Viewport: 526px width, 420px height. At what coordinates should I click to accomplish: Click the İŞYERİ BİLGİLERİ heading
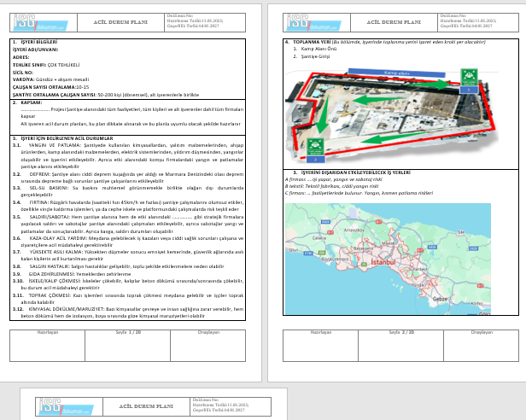(x=39, y=42)
